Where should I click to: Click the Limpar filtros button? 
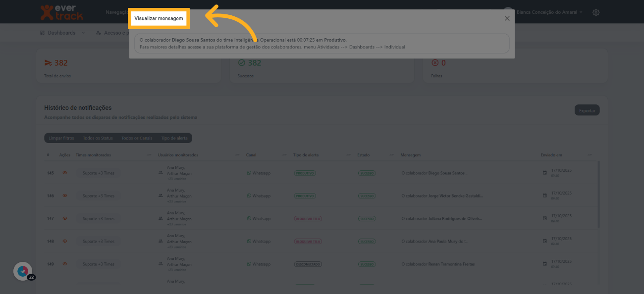61,138
